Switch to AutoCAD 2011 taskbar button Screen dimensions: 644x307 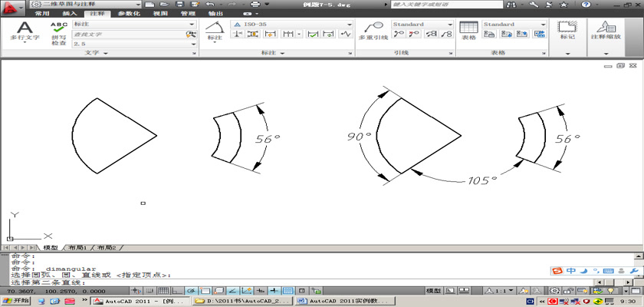pos(140,301)
